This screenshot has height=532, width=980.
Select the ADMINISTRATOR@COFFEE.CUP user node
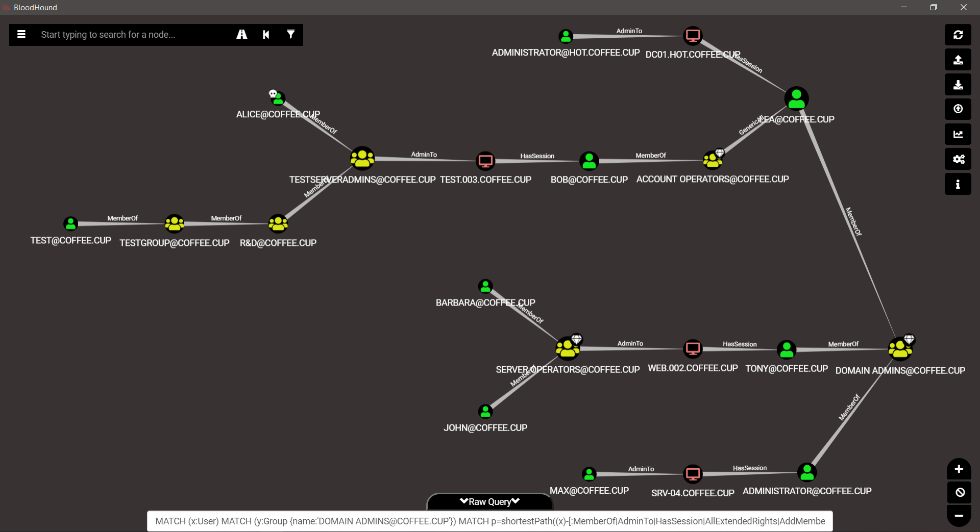click(x=807, y=472)
